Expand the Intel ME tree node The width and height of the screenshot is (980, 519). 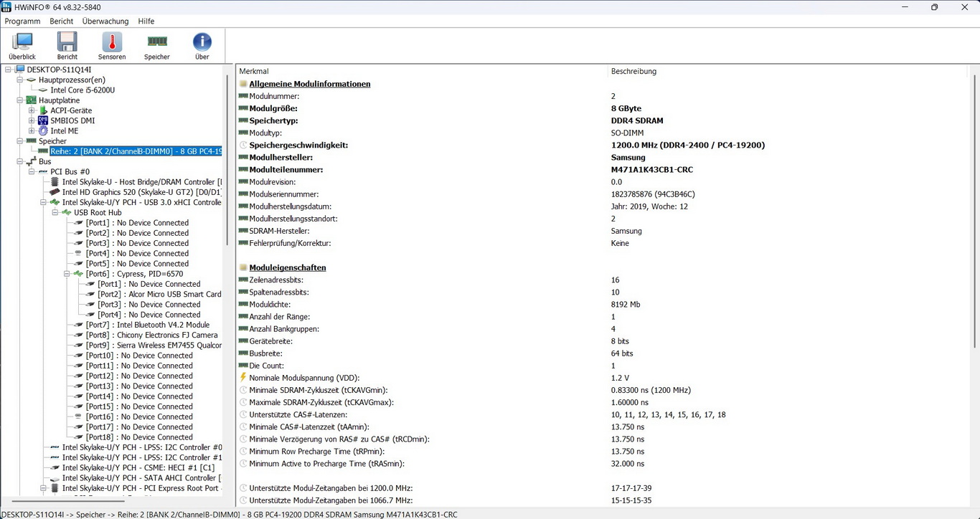click(x=32, y=131)
